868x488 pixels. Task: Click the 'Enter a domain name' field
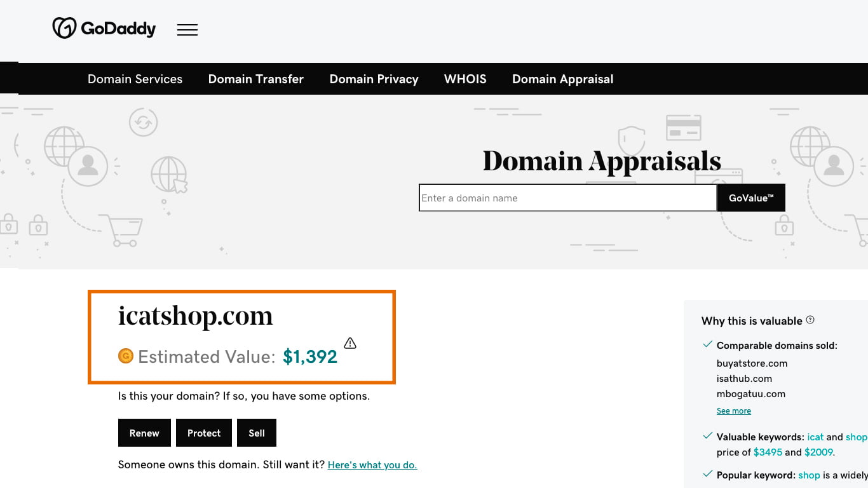(567, 198)
